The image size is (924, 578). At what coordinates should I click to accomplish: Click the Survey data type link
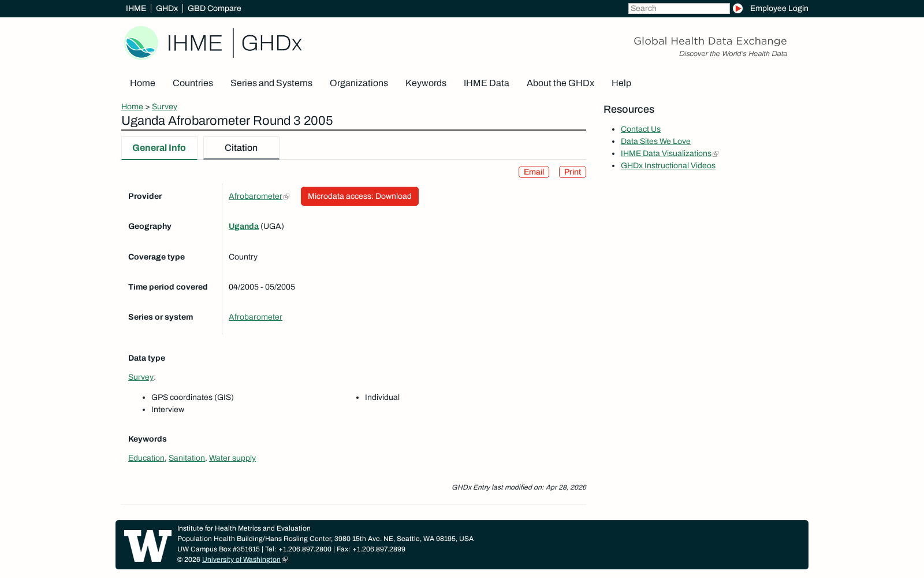[x=141, y=377]
